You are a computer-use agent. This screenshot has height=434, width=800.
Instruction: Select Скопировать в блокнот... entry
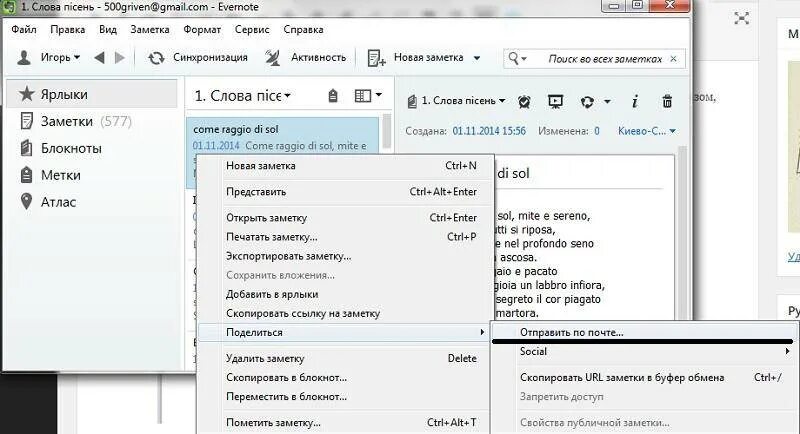coord(345,377)
